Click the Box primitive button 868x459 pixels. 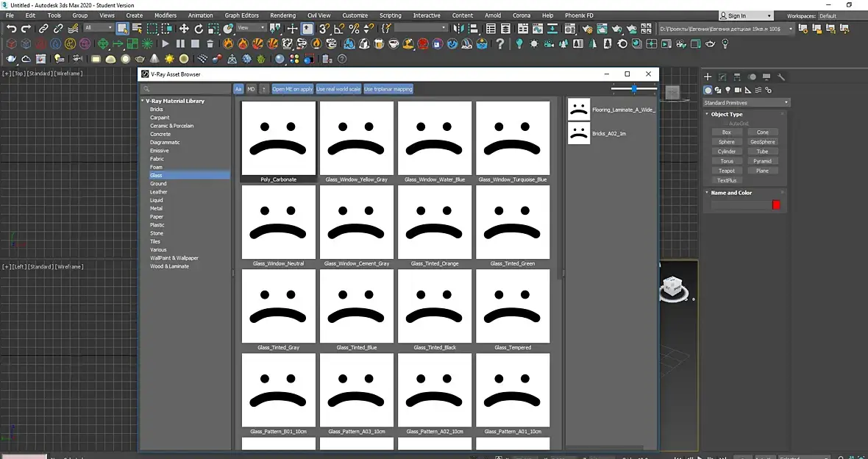click(x=727, y=132)
